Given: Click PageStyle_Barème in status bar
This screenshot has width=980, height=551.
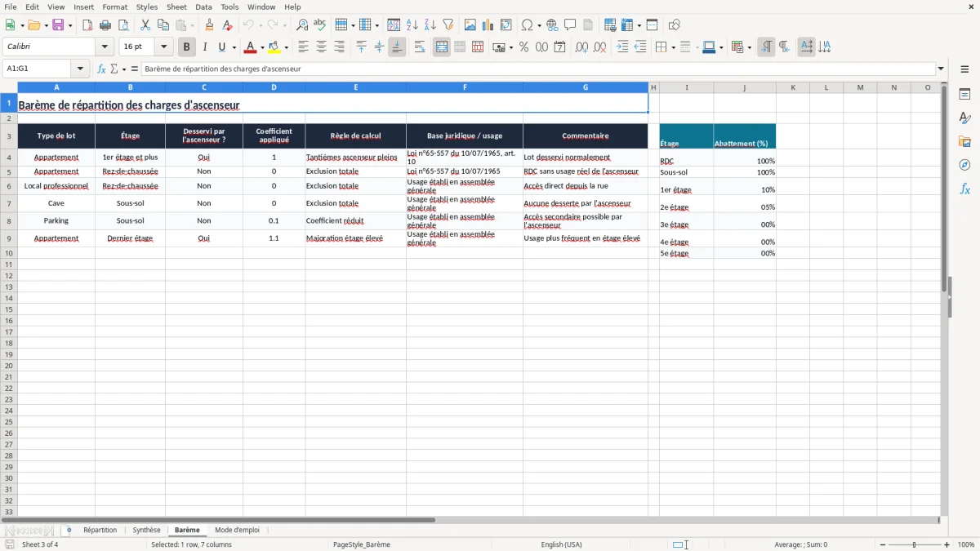Looking at the screenshot, I should 362,544.
